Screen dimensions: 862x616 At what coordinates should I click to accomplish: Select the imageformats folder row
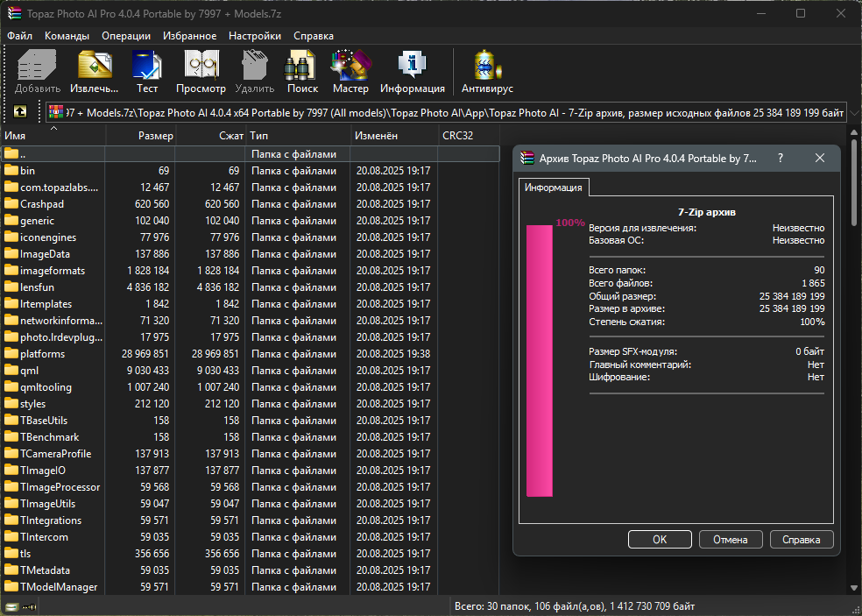[x=250, y=271]
